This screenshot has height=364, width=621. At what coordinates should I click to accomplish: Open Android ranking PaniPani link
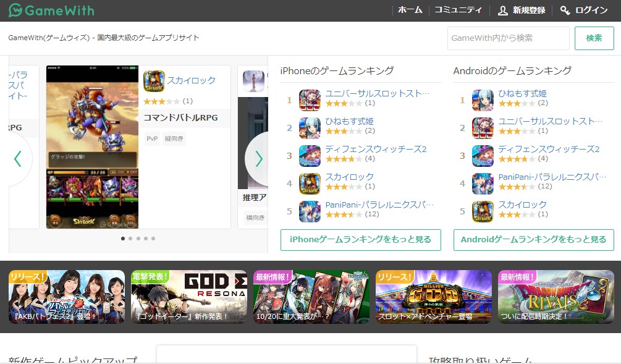click(x=552, y=177)
